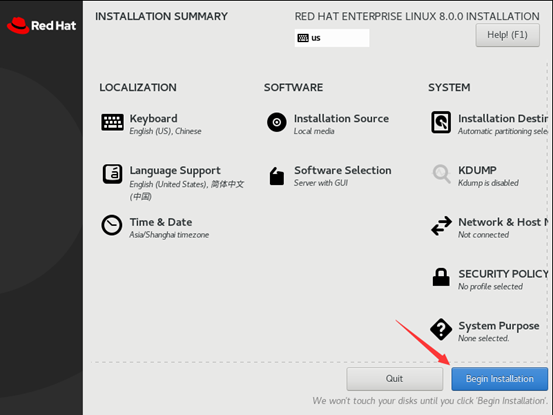
Task: Open the Software Selection title
Action: [x=342, y=170]
